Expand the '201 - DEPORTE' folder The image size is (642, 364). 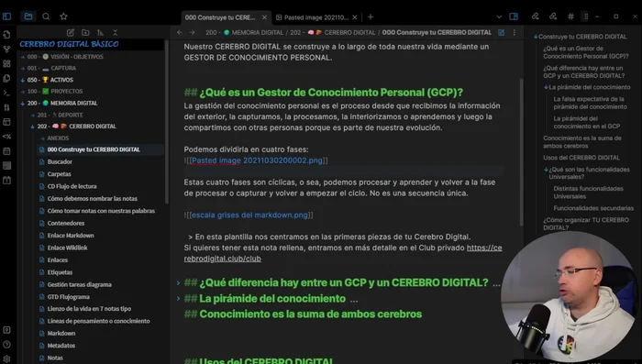[x=33, y=115]
